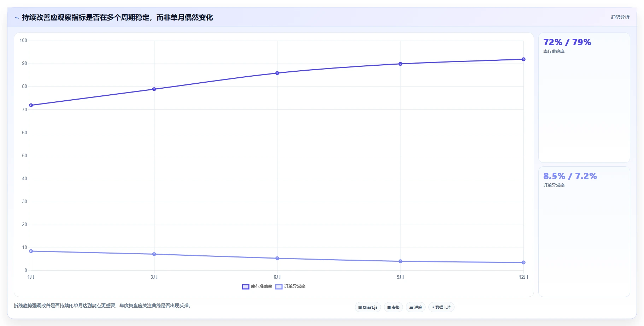Click the 订单异常率 data point at 3月
The height and width of the screenshot is (326, 644).
(x=154, y=254)
